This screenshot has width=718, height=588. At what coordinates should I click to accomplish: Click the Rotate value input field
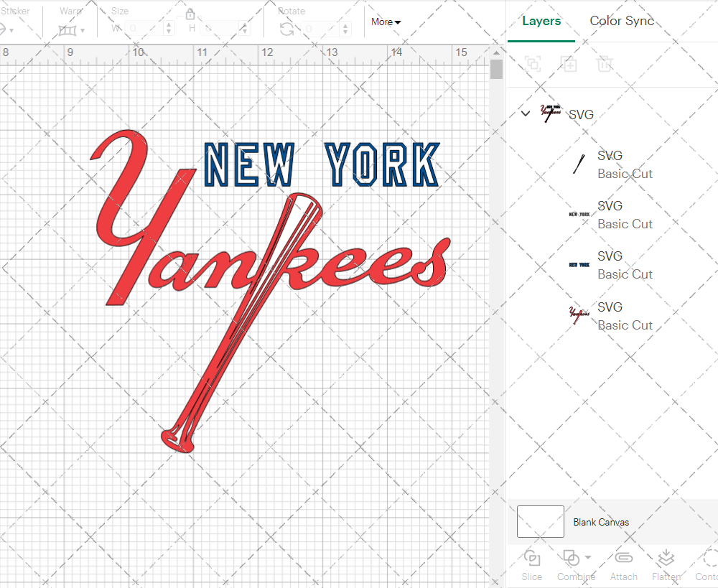[x=321, y=29]
